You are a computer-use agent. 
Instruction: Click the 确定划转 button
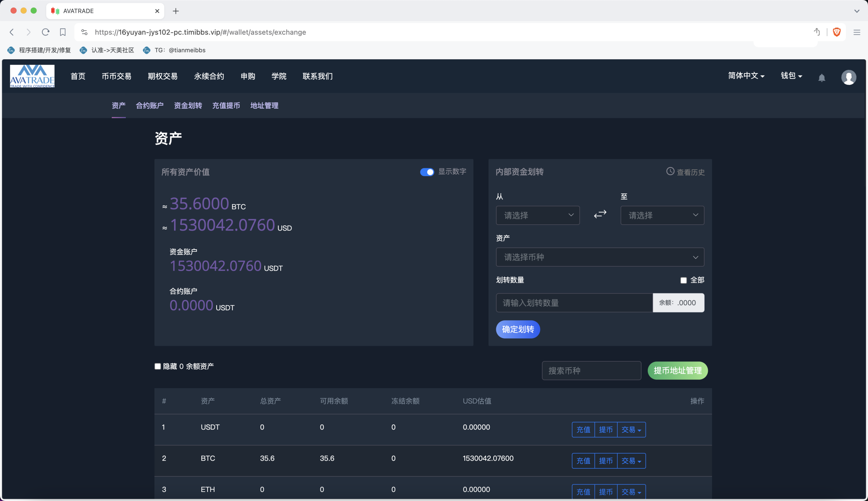[518, 330]
